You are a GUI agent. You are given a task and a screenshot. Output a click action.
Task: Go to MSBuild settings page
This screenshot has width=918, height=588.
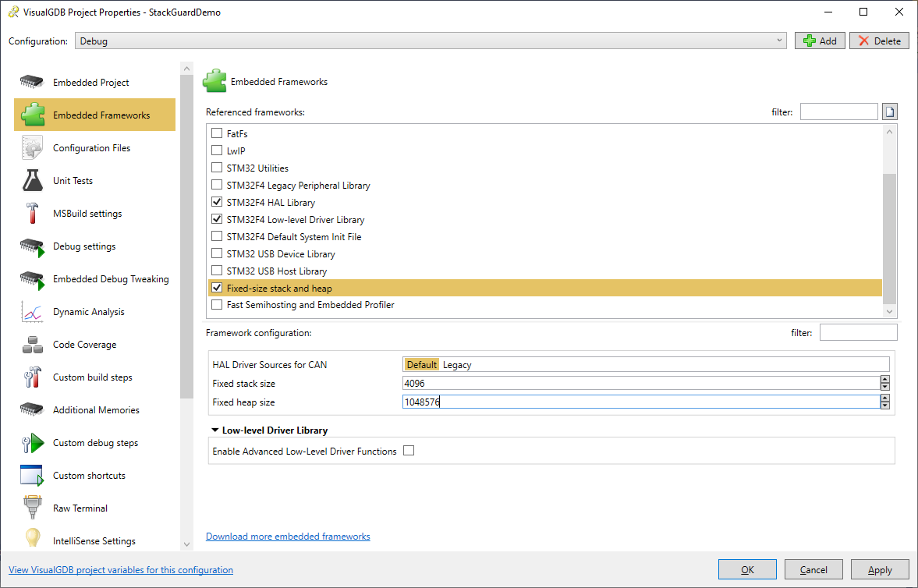[x=95, y=213]
